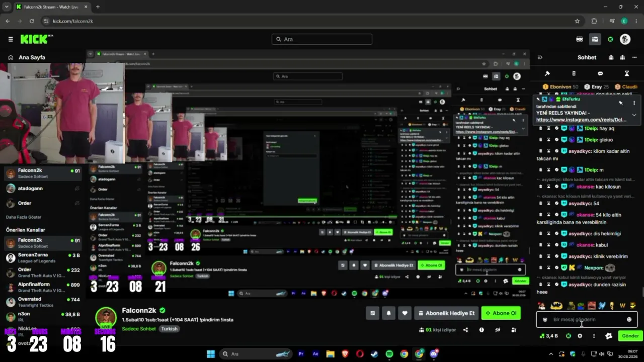Click the Gönder send button
The height and width of the screenshot is (362, 644).
tap(630, 336)
